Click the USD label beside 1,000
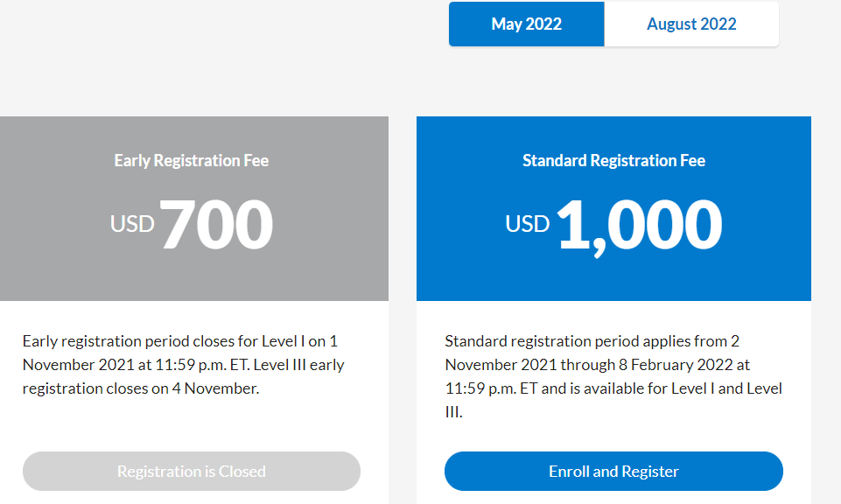 pos(528,224)
